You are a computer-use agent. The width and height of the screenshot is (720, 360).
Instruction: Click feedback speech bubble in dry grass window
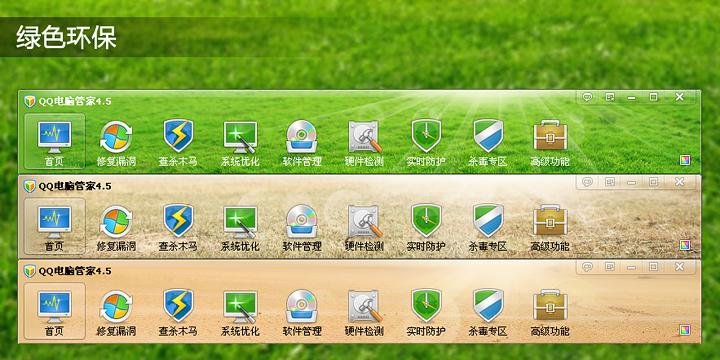(x=587, y=182)
